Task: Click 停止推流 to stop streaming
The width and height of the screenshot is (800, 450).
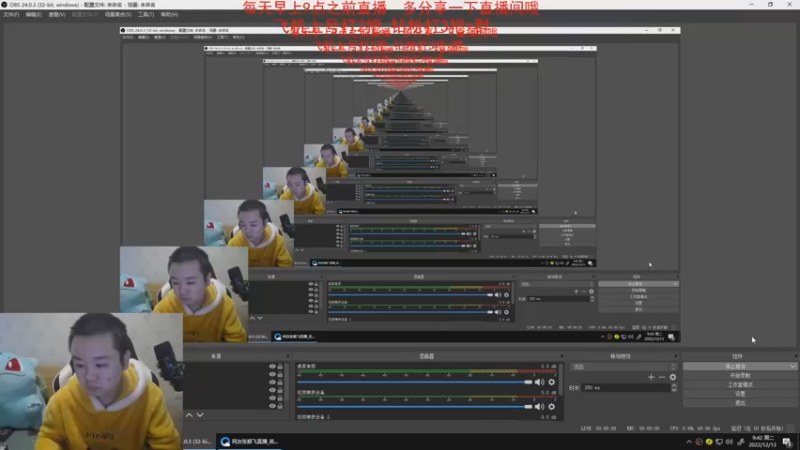Action: point(736,366)
